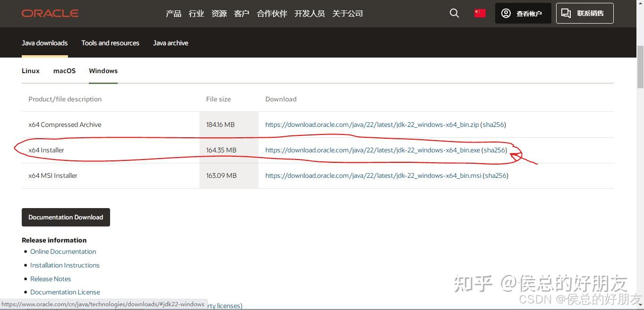Switch to Java downloads tab
The image size is (644, 310).
[x=44, y=43]
